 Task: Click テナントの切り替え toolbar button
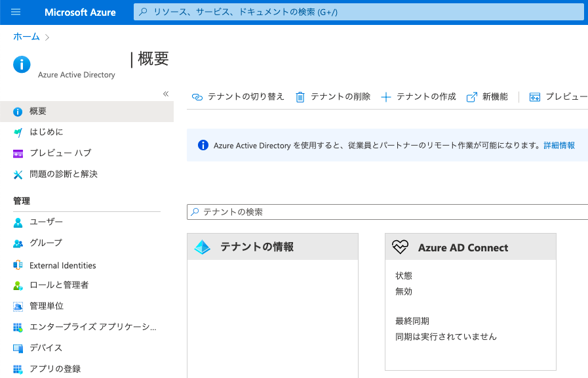[238, 97]
